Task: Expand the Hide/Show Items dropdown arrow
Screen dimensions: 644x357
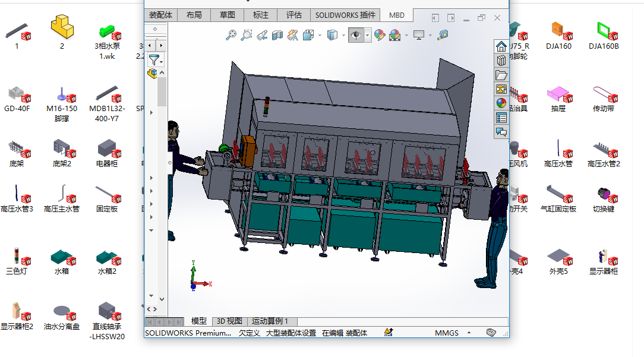Action: click(x=368, y=36)
